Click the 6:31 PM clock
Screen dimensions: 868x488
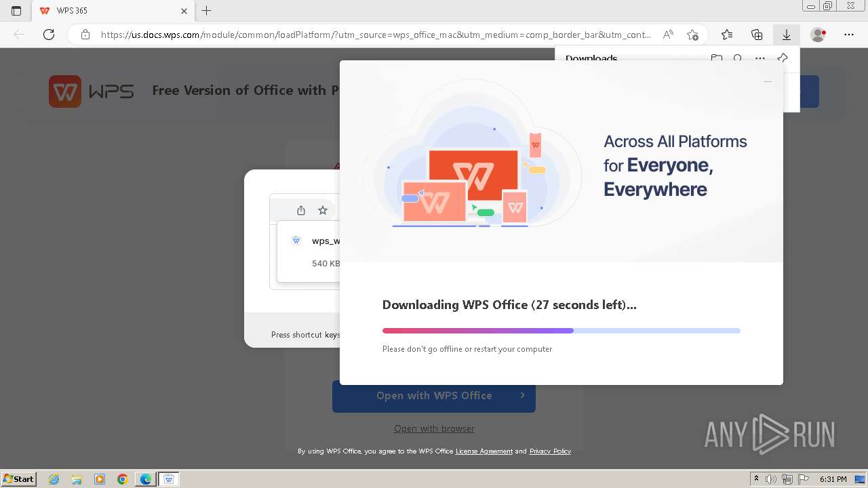(833, 479)
